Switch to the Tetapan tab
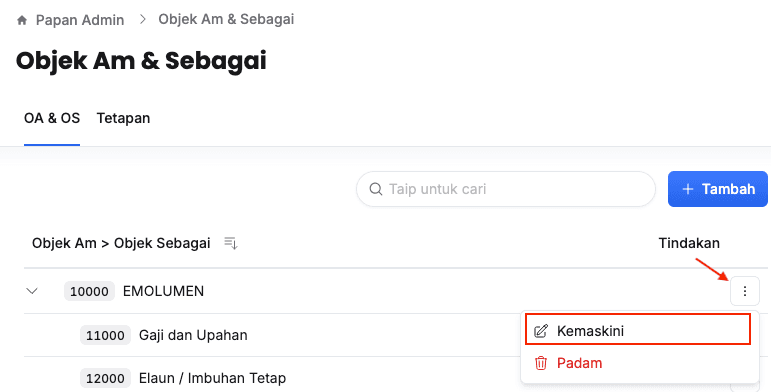This screenshot has width=771, height=392. coord(123,119)
